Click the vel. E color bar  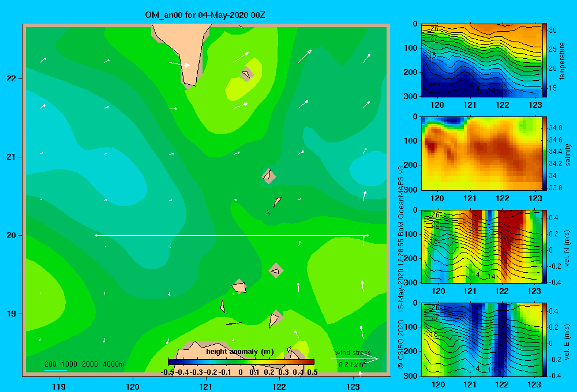[x=545, y=340]
